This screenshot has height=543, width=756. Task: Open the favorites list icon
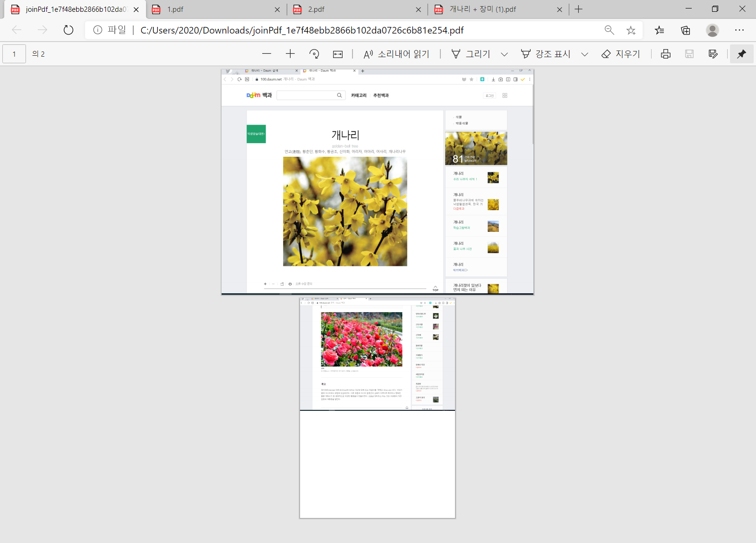pyautogui.click(x=660, y=30)
